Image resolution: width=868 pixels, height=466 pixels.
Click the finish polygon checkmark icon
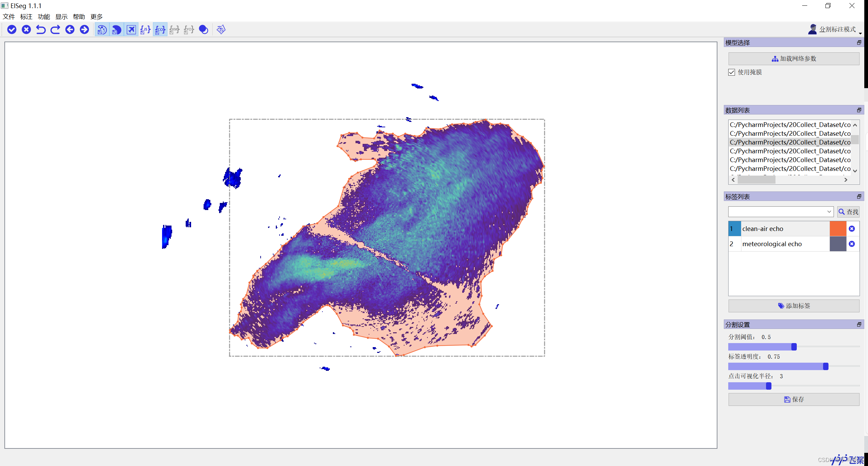(12, 30)
